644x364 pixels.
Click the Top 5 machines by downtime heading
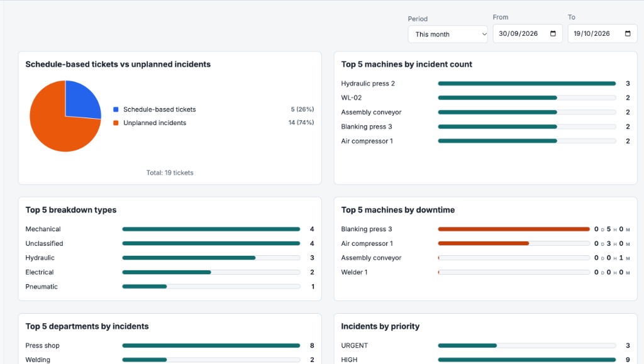397,210
